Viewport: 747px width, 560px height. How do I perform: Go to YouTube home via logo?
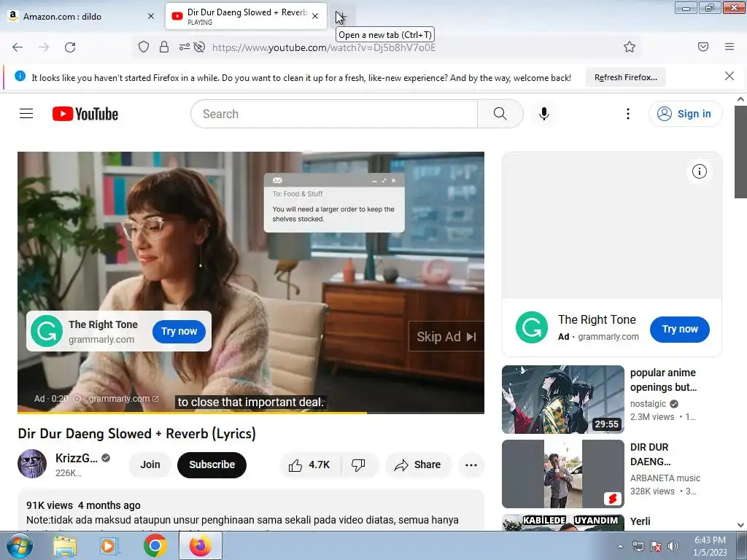click(x=85, y=114)
